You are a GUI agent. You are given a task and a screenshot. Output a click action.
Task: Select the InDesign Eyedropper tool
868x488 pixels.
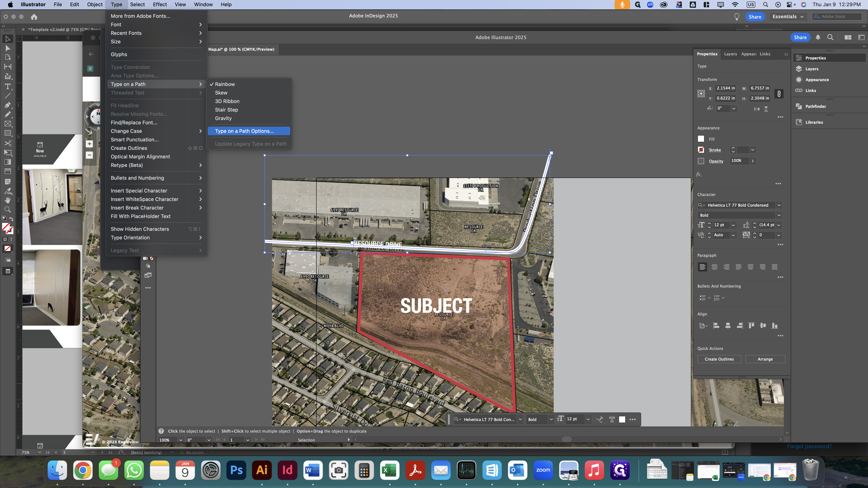pos(8,191)
